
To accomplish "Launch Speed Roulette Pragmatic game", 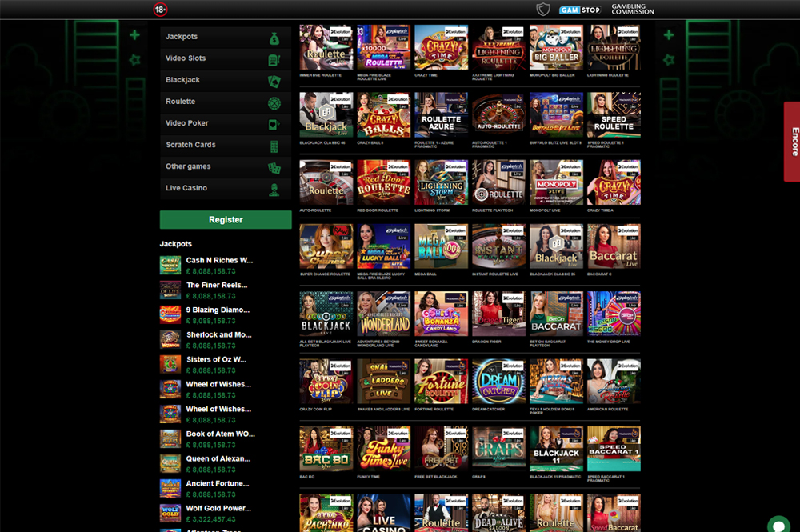I will [x=614, y=114].
